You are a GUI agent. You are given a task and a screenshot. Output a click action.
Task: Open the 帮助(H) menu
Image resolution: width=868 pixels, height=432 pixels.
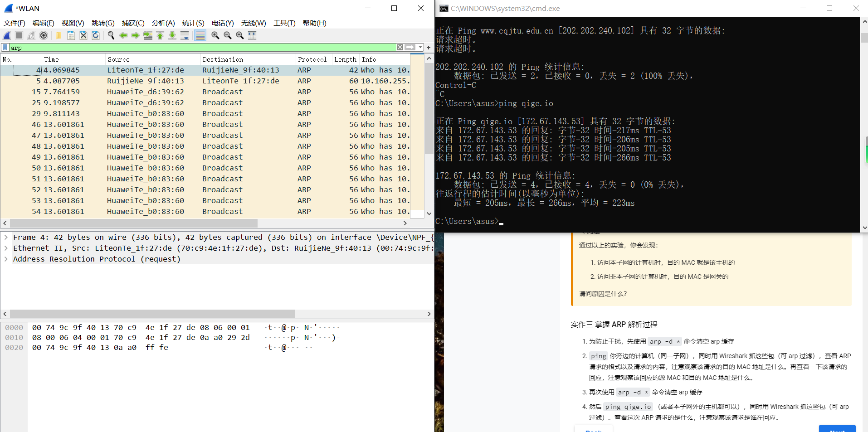pos(314,23)
